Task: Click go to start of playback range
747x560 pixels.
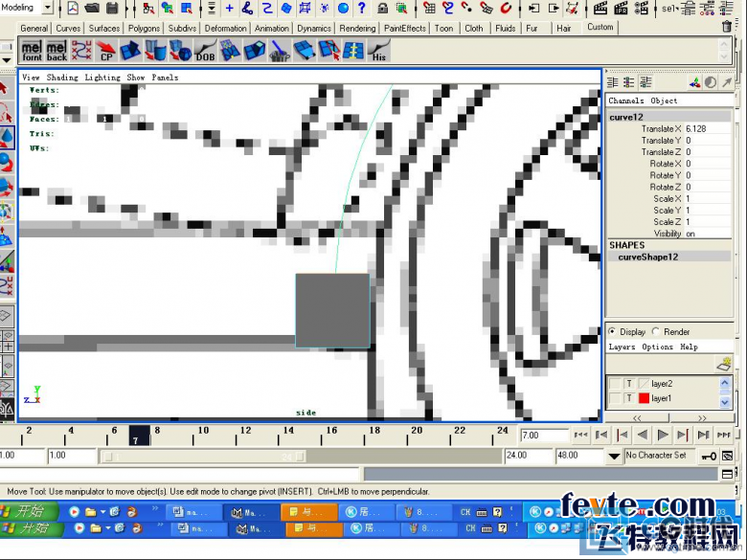Action: coord(580,435)
